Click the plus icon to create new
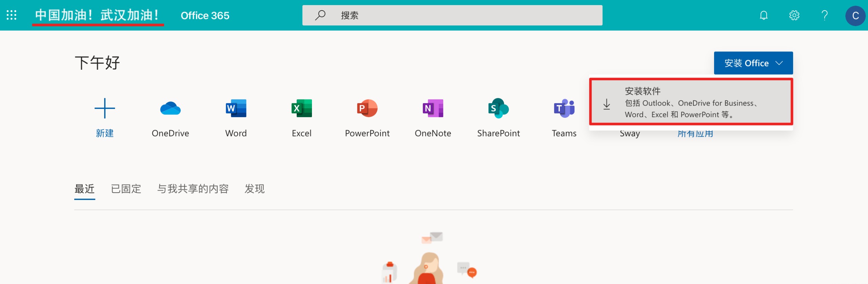Viewport: 868px width, 284px height. pos(105,109)
